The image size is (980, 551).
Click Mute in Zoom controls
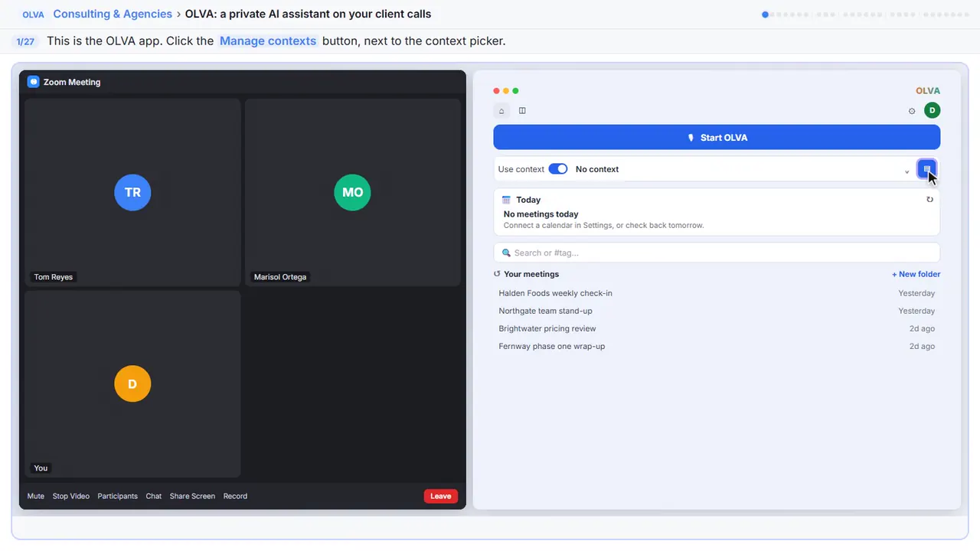click(36, 496)
